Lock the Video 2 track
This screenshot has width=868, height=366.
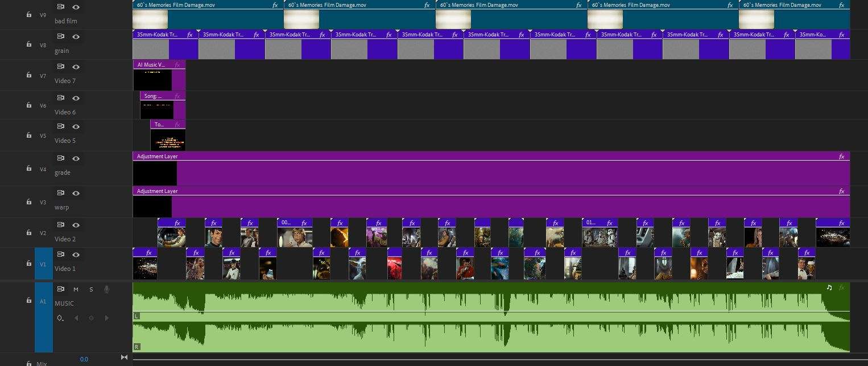pyautogui.click(x=29, y=233)
